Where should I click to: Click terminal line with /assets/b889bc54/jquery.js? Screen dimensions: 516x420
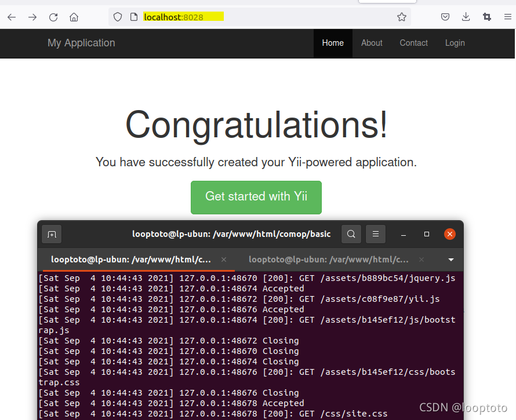coord(247,278)
